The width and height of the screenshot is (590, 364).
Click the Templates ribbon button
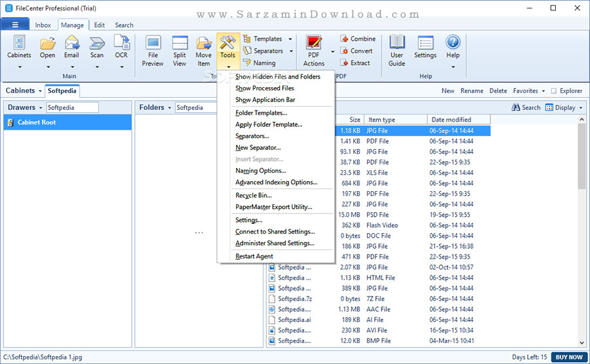point(263,39)
